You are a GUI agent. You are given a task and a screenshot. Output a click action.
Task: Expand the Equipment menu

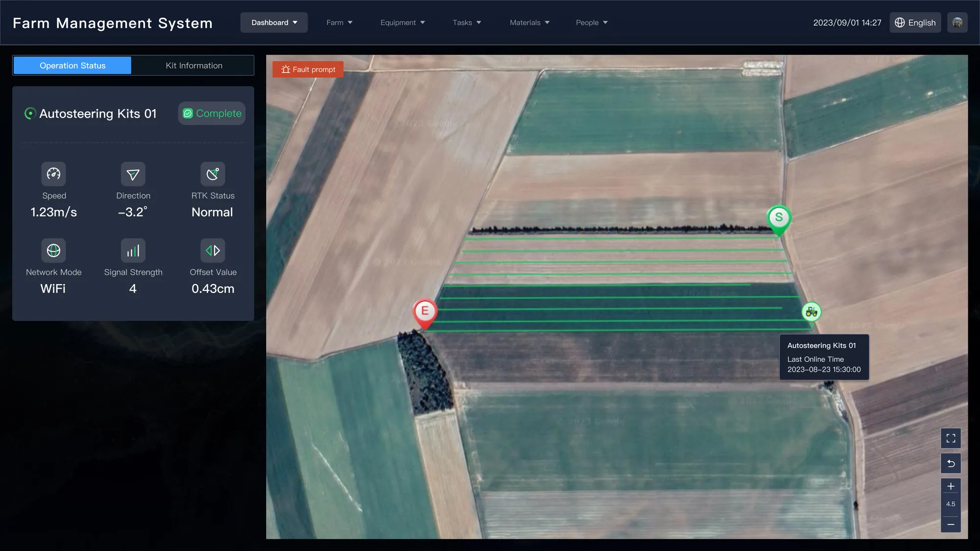click(402, 23)
